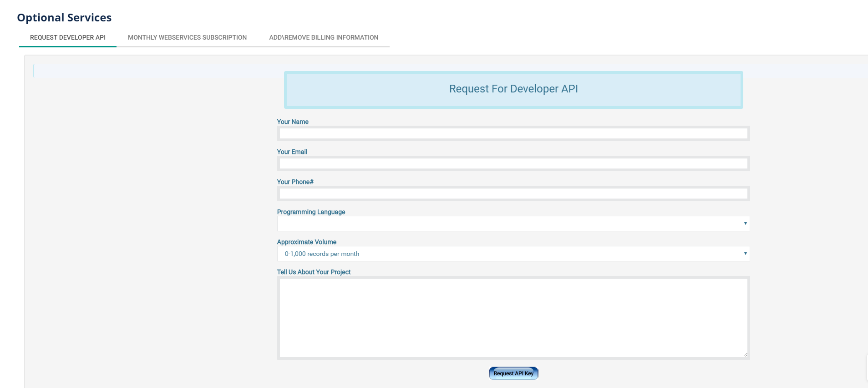Screen dimensions: 868x388
Task: Click the 'Programming Language' label text
Action: [x=311, y=212]
